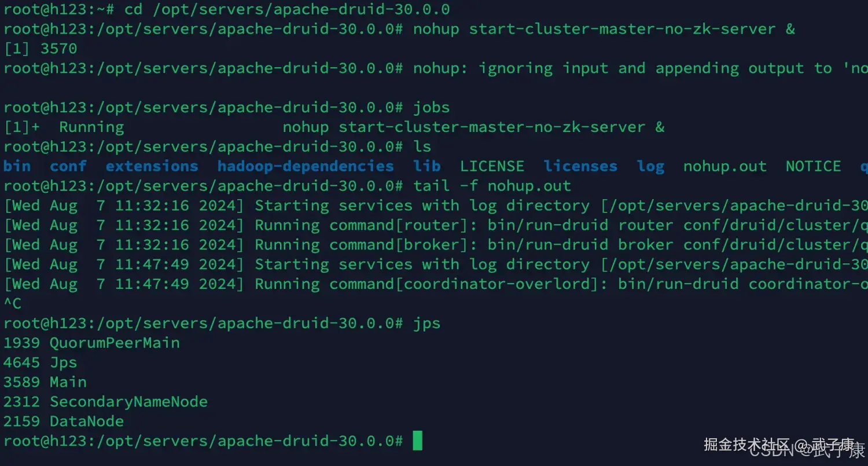Screen dimensions: 868x466
Task: Click the tail -f nohup.out command
Action: tap(492, 186)
